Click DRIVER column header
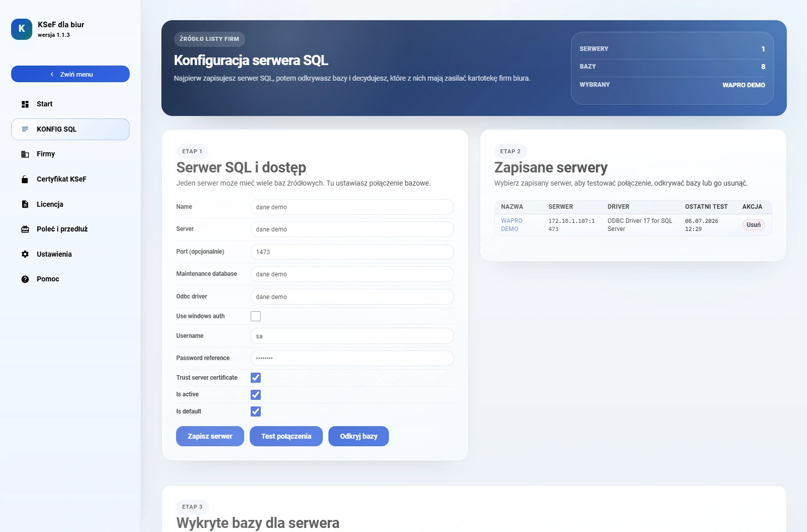Viewport: 807px width, 532px height. click(x=618, y=207)
